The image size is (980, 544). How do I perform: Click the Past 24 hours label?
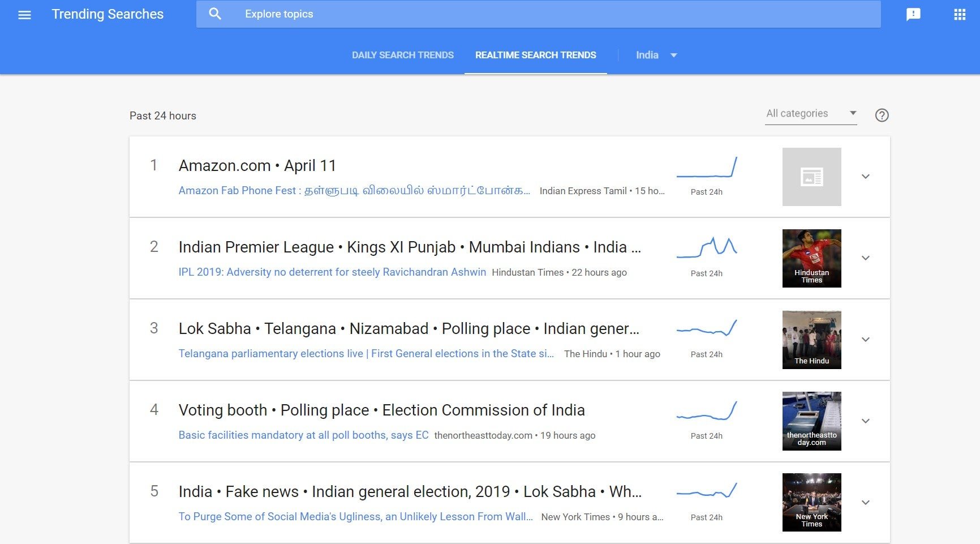click(163, 116)
